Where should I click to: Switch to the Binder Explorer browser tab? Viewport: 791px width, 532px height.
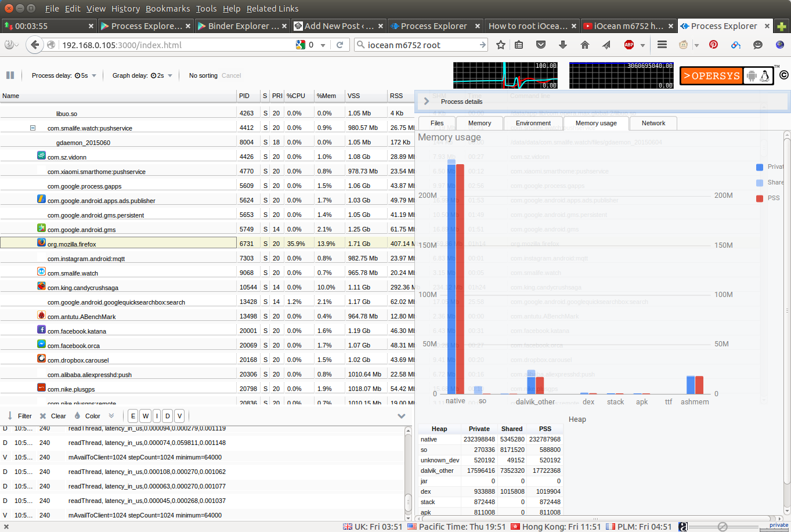tap(242, 26)
